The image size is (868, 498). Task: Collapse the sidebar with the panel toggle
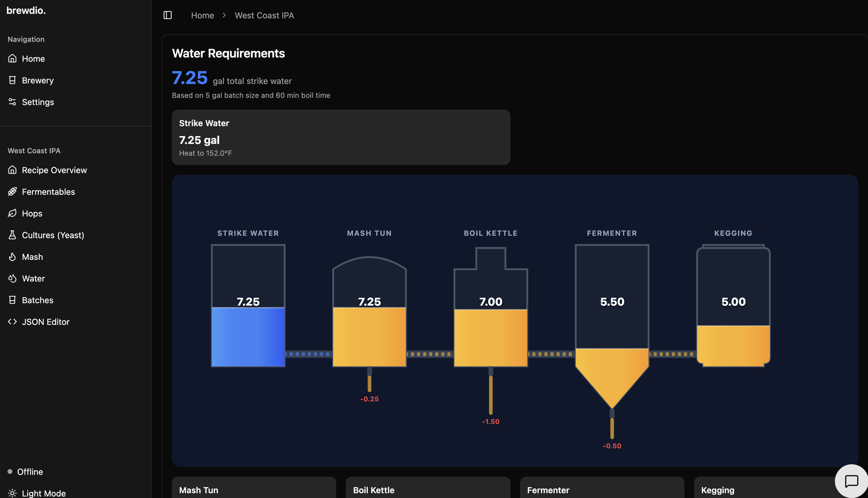pyautogui.click(x=168, y=15)
